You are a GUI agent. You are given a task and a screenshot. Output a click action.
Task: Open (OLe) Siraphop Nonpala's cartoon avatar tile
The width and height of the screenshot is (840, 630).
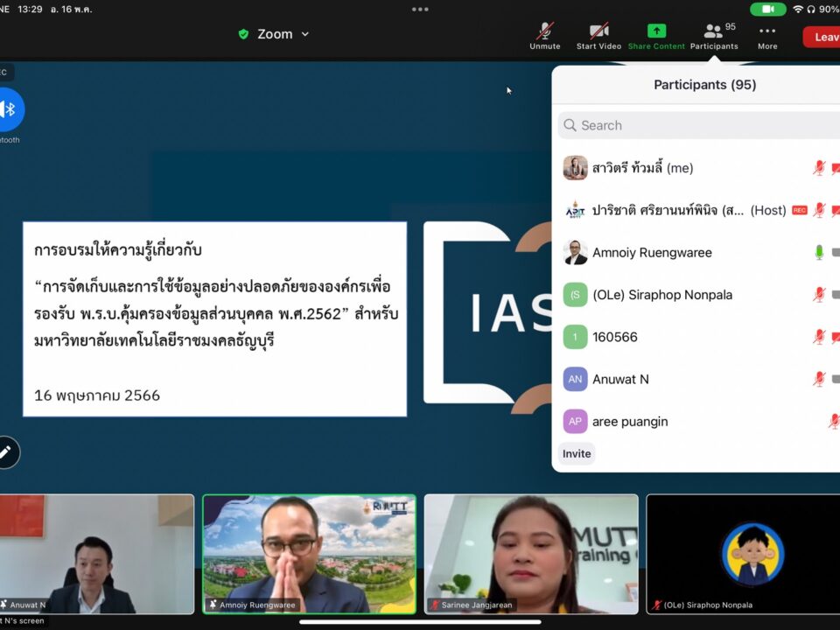[x=743, y=554]
